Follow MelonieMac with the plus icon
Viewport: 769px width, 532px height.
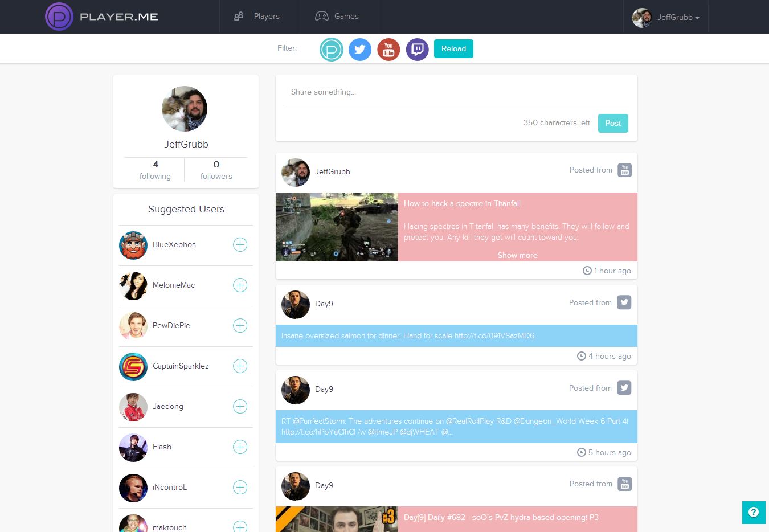(x=240, y=285)
